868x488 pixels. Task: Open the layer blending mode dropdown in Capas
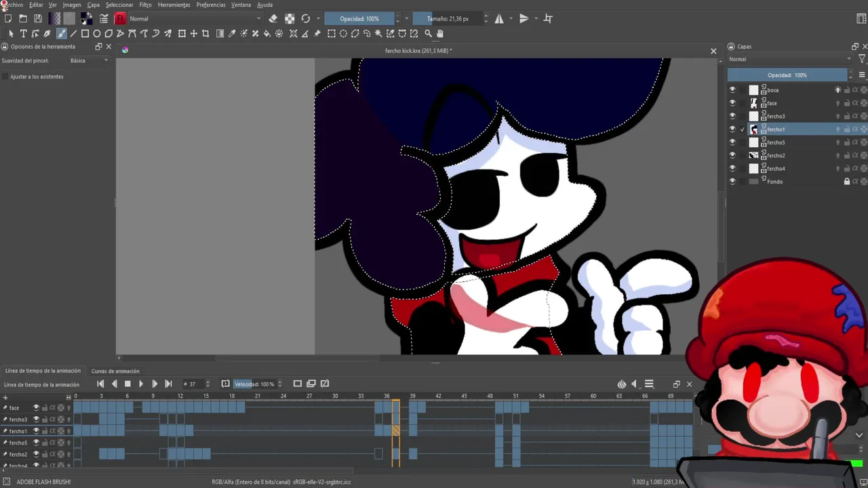coord(790,59)
